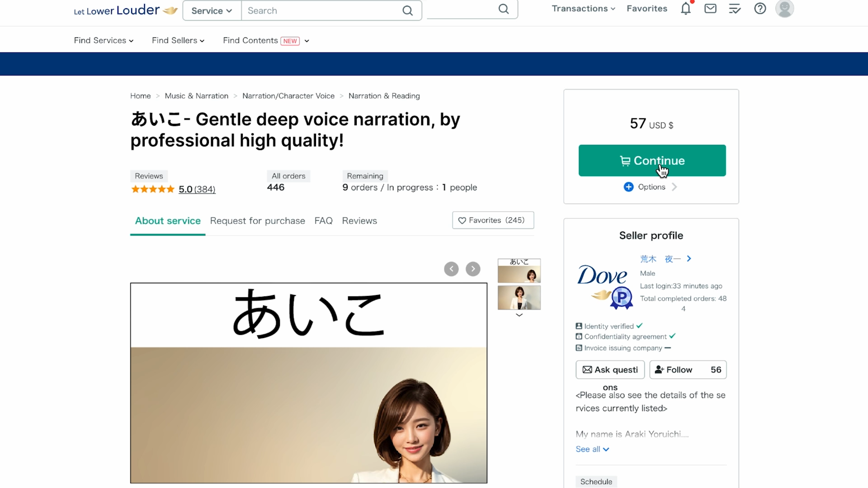868x488 pixels.
Task: Open the messages envelope icon
Action: click(x=710, y=9)
